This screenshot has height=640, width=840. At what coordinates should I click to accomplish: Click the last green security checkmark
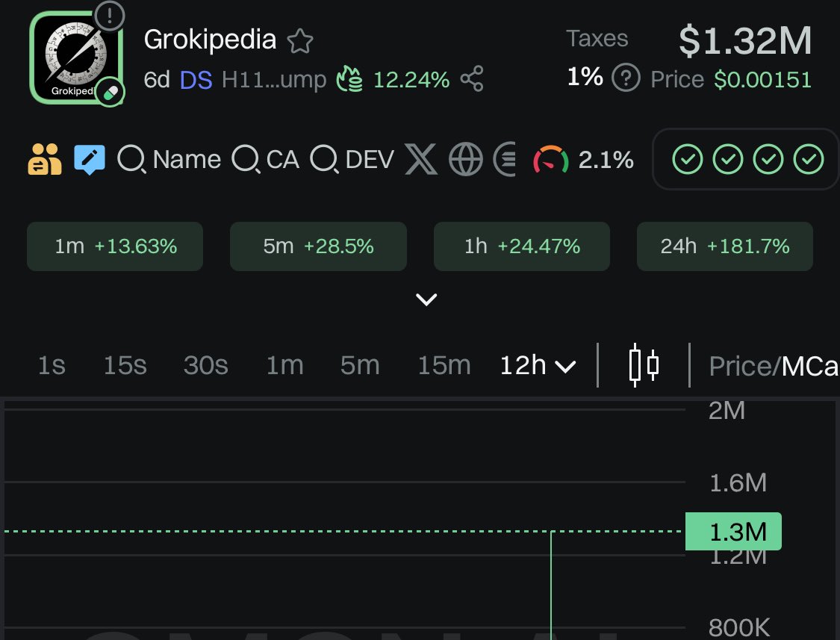click(809, 159)
